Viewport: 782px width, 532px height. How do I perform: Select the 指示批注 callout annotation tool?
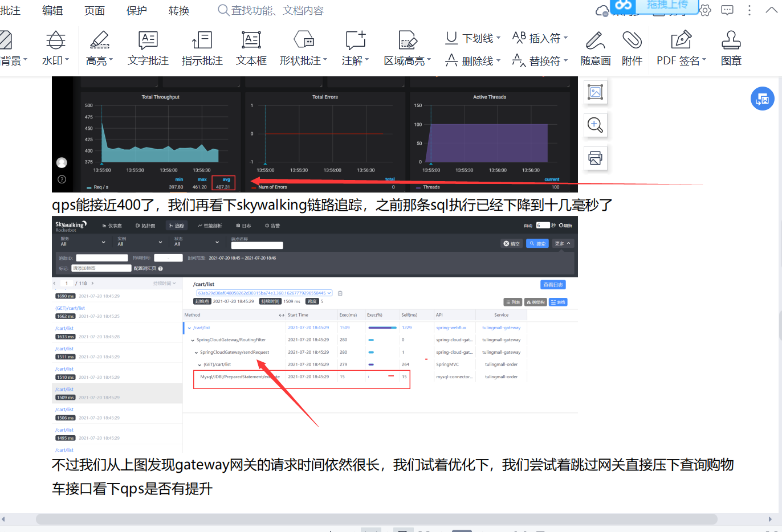tap(202, 48)
